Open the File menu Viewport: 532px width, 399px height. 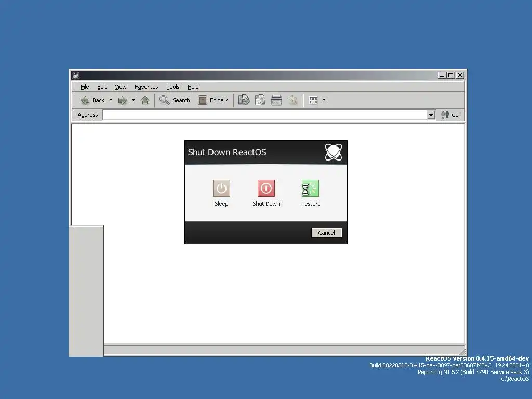coord(85,87)
